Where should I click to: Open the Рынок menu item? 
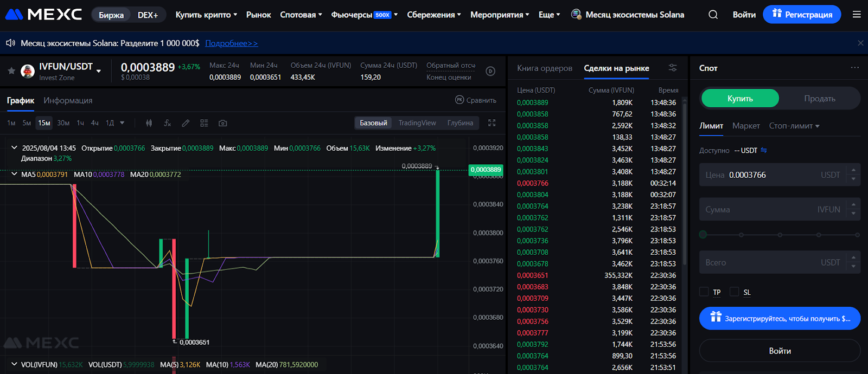pyautogui.click(x=258, y=15)
